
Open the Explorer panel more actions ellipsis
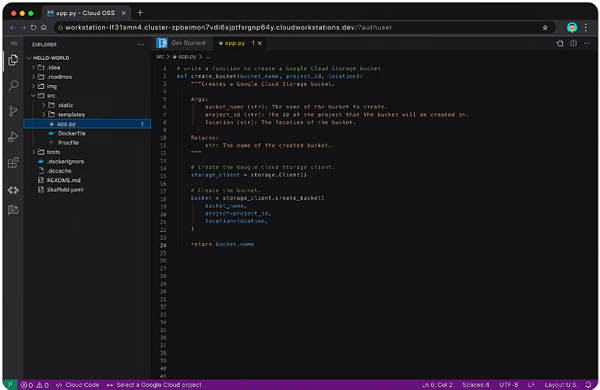pos(140,44)
